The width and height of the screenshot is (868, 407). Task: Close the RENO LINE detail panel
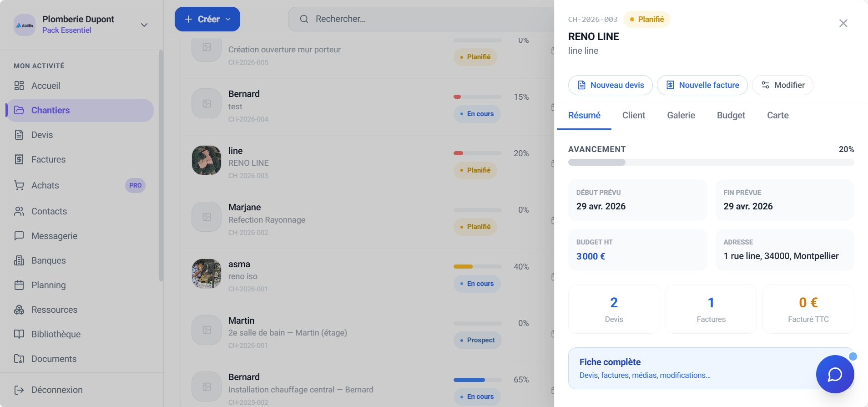843,23
